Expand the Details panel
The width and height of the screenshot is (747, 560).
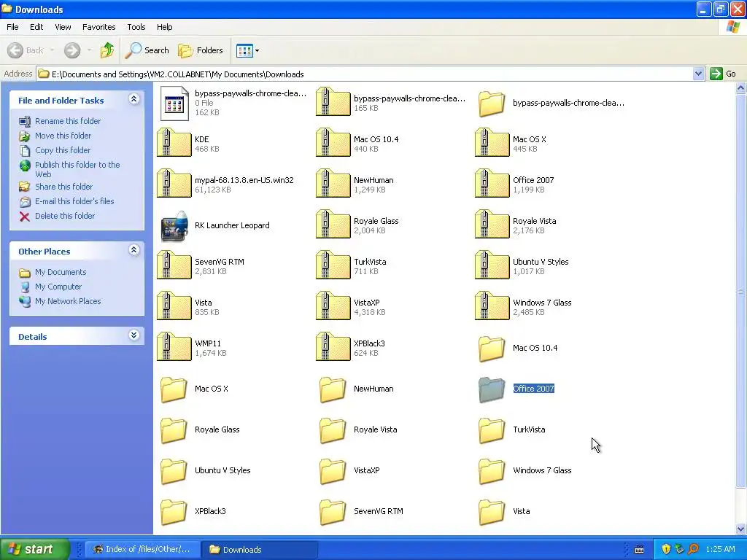[x=134, y=335]
